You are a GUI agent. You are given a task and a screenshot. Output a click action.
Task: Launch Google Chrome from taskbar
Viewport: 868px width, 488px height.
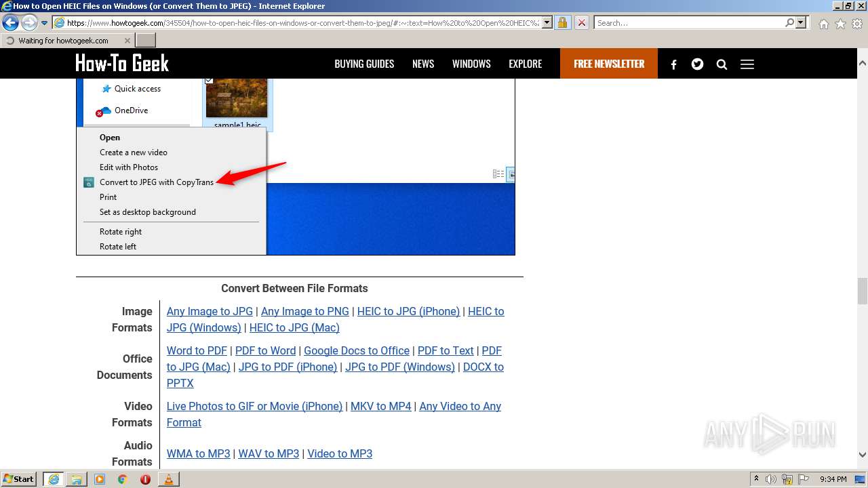pyautogui.click(x=123, y=479)
